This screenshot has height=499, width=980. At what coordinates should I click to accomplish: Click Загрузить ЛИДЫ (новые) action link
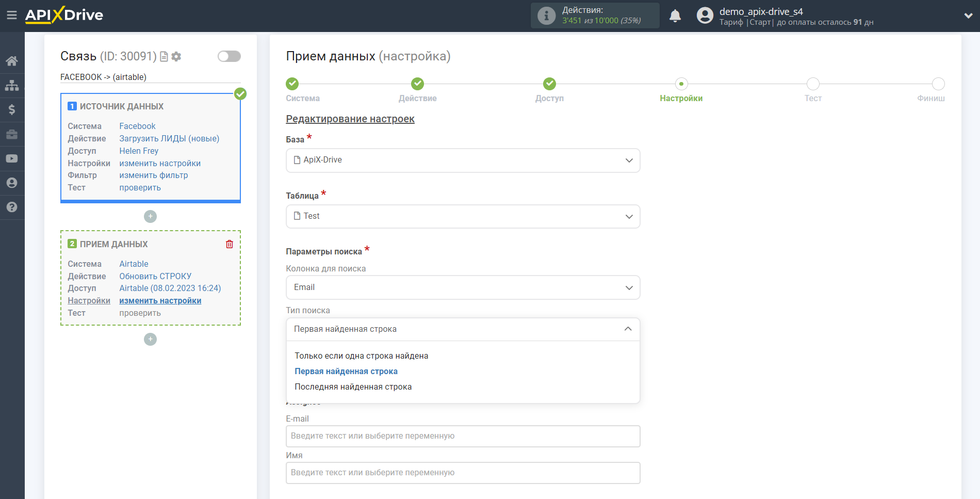[x=169, y=138]
